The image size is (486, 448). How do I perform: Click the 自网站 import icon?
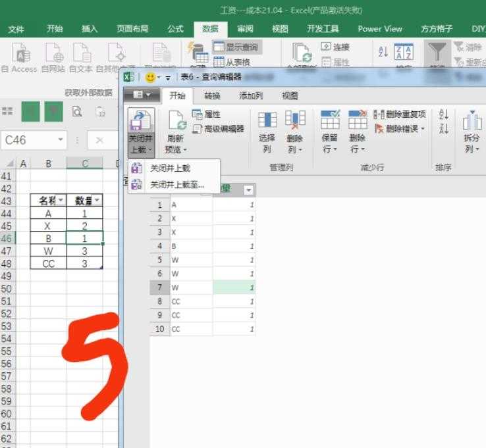coord(53,53)
